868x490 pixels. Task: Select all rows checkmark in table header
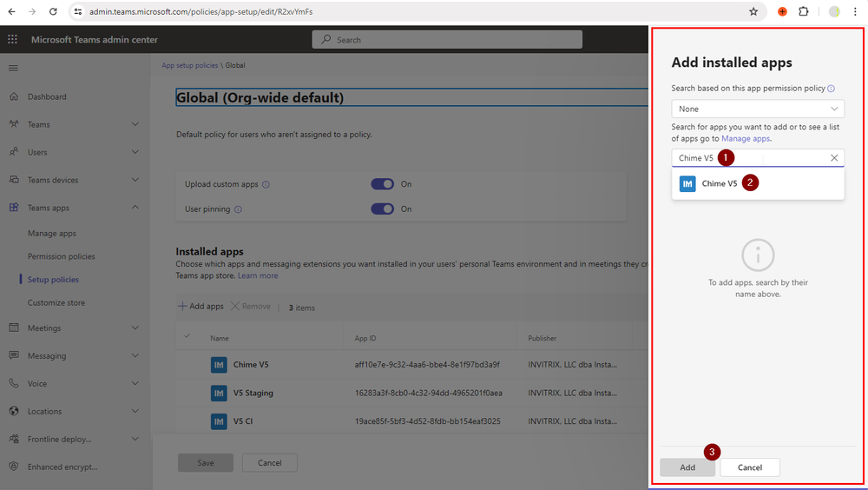[187, 336]
